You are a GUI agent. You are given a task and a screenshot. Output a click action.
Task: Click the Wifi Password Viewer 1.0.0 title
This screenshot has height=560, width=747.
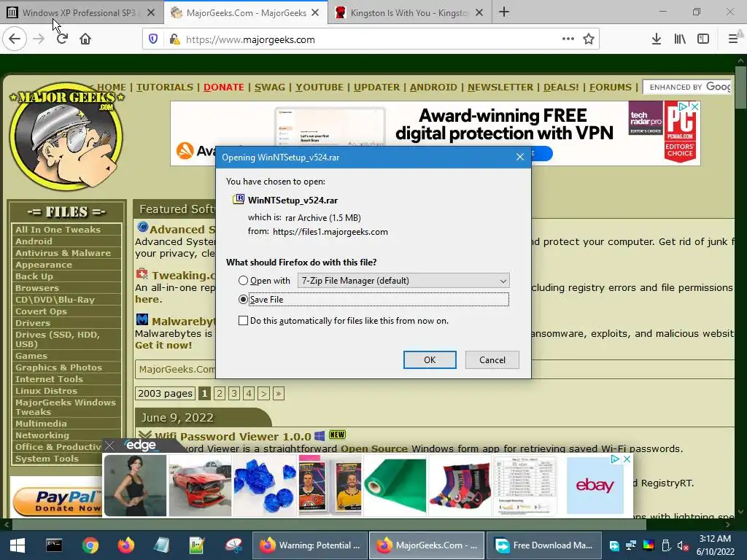pyautogui.click(x=233, y=436)
